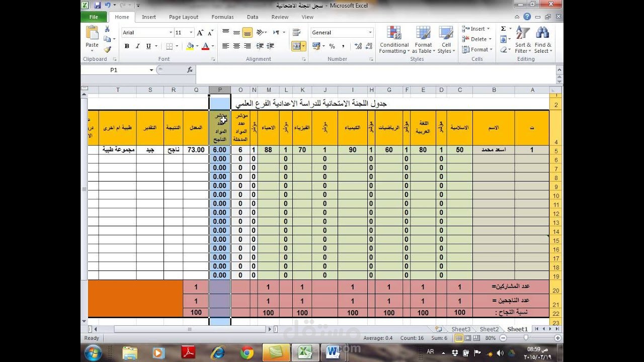644x362 pixels.
Task: Apply percent style to the cell
Action: click(332, 46)
